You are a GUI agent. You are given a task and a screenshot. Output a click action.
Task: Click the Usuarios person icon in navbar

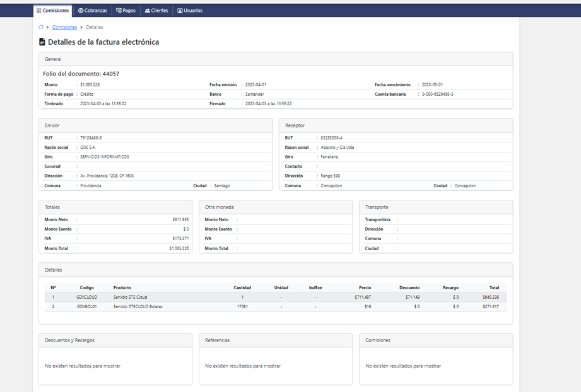(x=180, y=11)
